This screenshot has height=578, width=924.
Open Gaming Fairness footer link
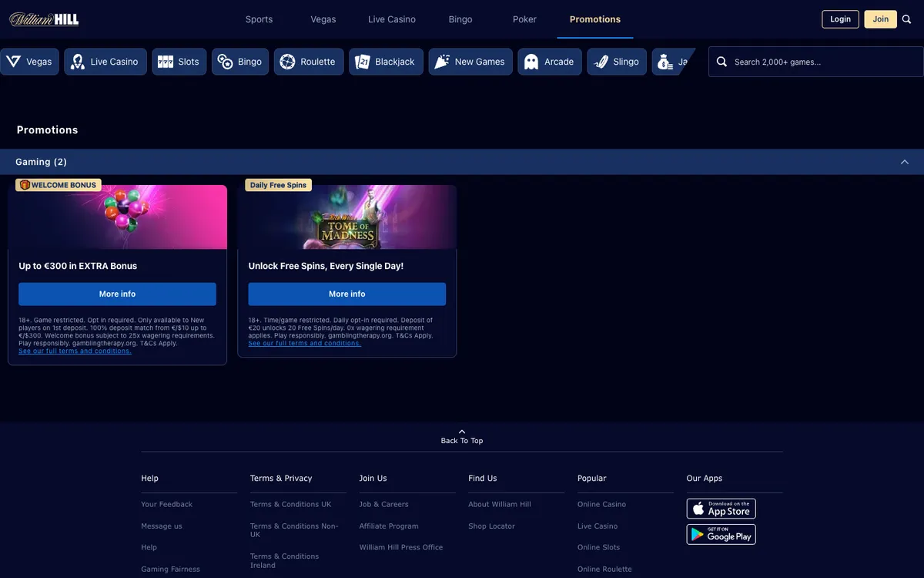click(x=170, y=569)
